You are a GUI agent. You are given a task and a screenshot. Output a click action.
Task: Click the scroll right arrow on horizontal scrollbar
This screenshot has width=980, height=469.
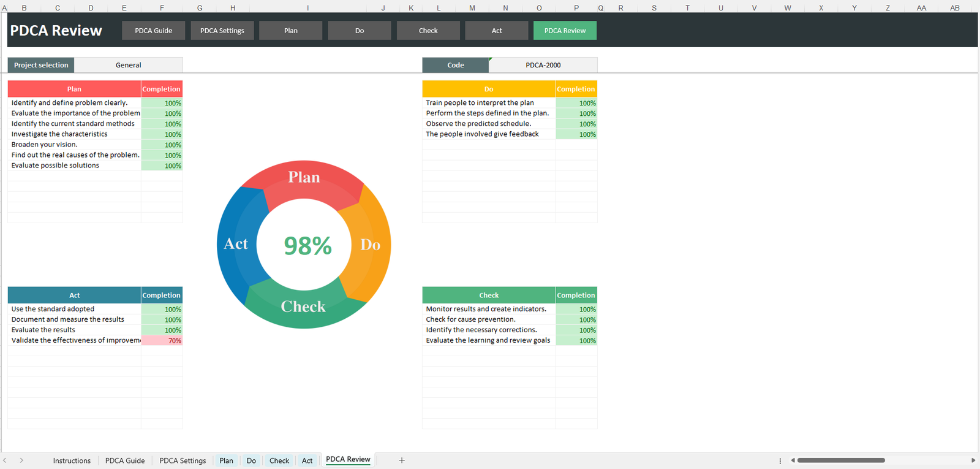point(973,460)
